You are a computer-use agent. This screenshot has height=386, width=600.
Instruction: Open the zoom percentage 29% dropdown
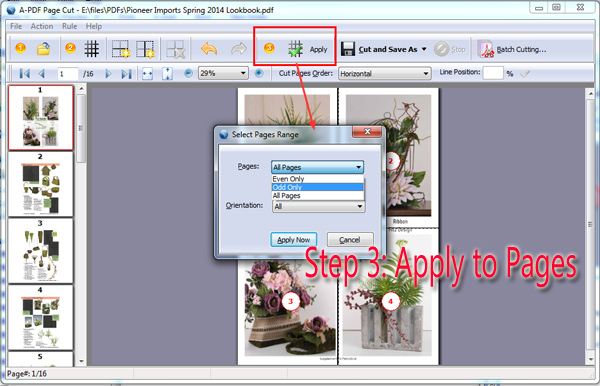coord(243,73)
